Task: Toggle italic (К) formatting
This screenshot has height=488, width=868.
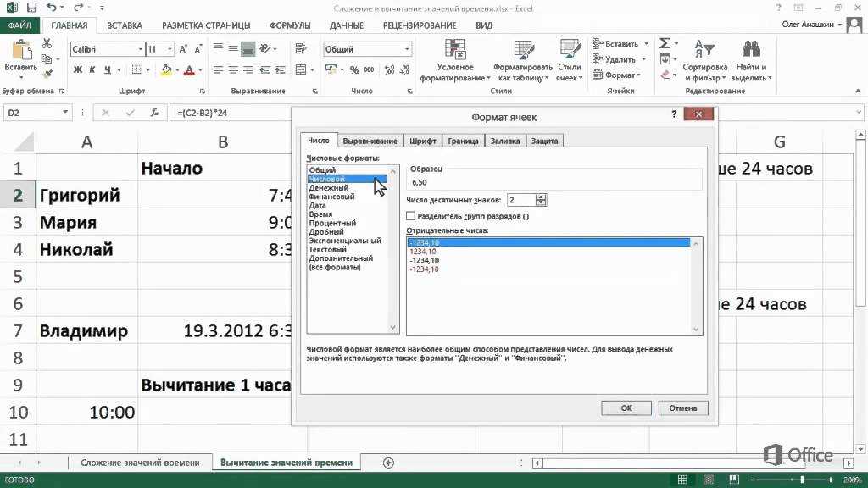Action: point(92,69)
